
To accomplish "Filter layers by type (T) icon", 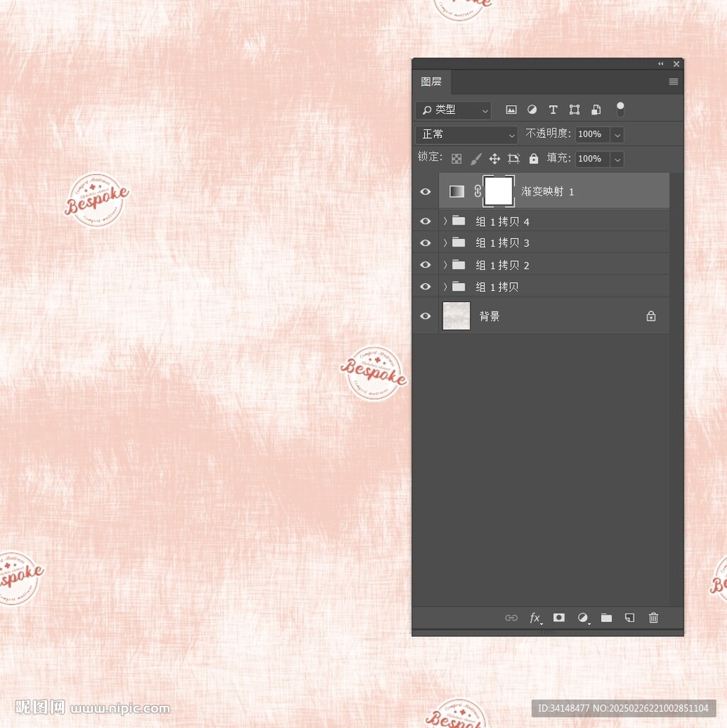I will pyautogui.click(x=553, y=109).
